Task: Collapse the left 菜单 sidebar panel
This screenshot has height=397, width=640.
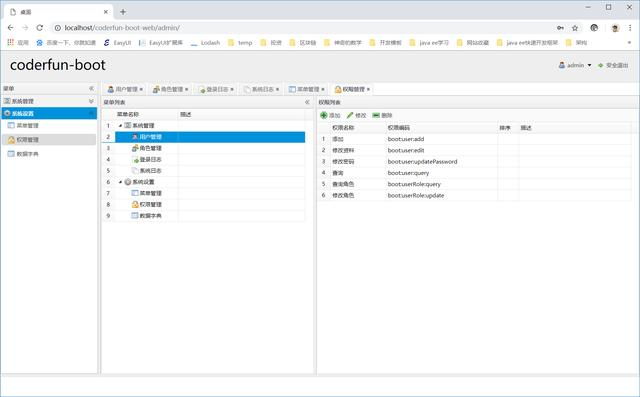Action: point(91,89)
